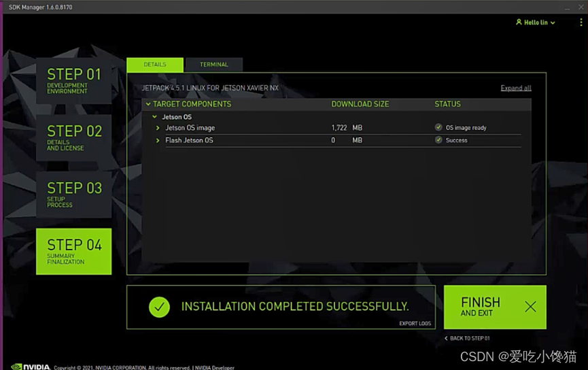Collapse the Jetson OS group
The image size is (588, 370).
154,117
